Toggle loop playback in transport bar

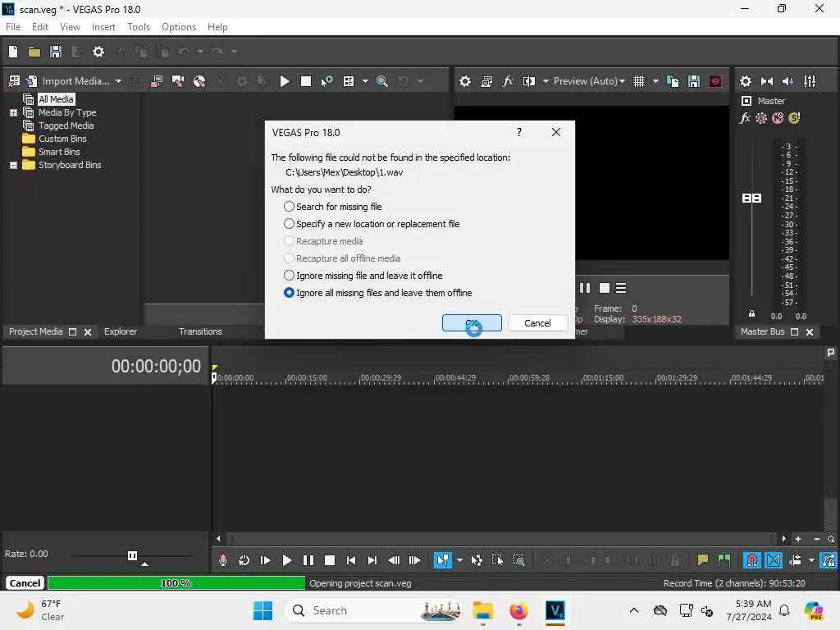[x=244, y=560]
